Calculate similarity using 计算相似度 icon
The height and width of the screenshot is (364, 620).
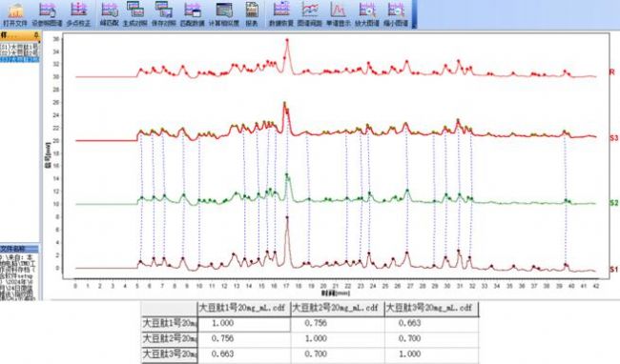click(224, 14)
